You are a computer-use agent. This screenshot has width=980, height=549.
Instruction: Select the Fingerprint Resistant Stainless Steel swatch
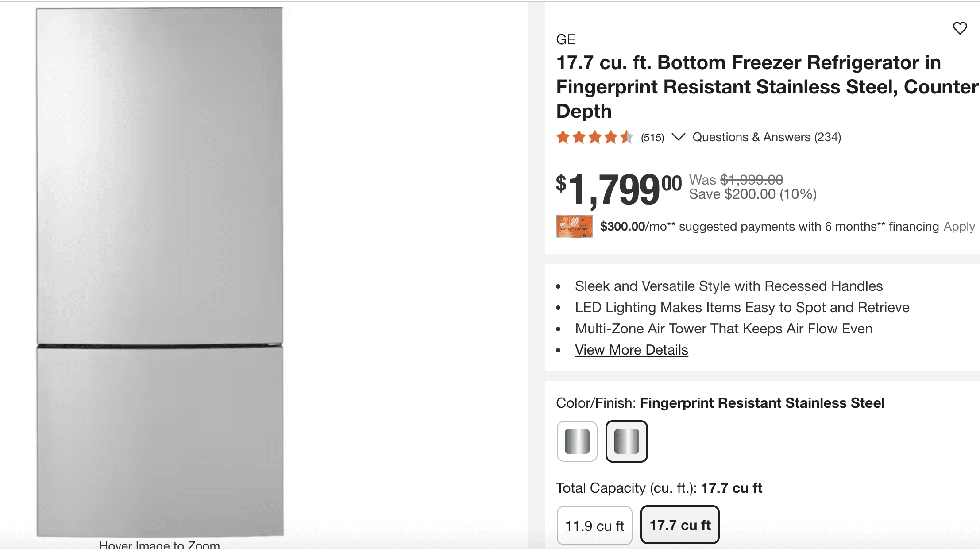pos(626,441)
